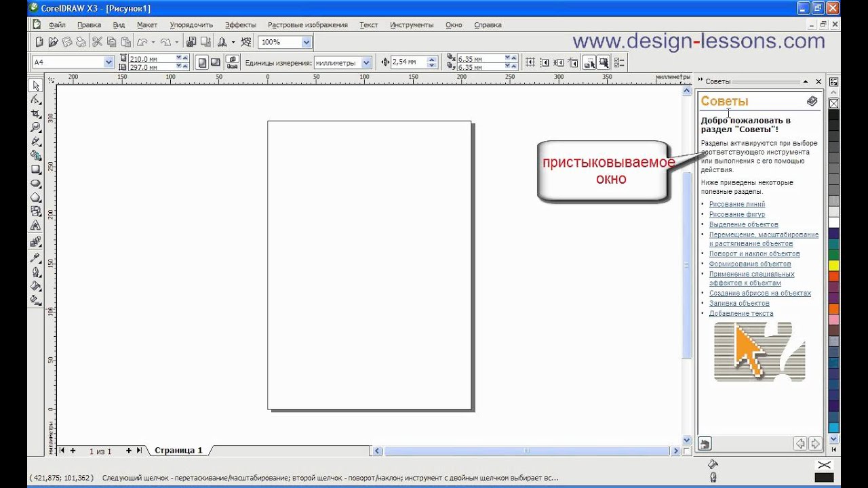Open the Файл menu
Viewport: 868px width, 488px height.
tap(57, 25)
